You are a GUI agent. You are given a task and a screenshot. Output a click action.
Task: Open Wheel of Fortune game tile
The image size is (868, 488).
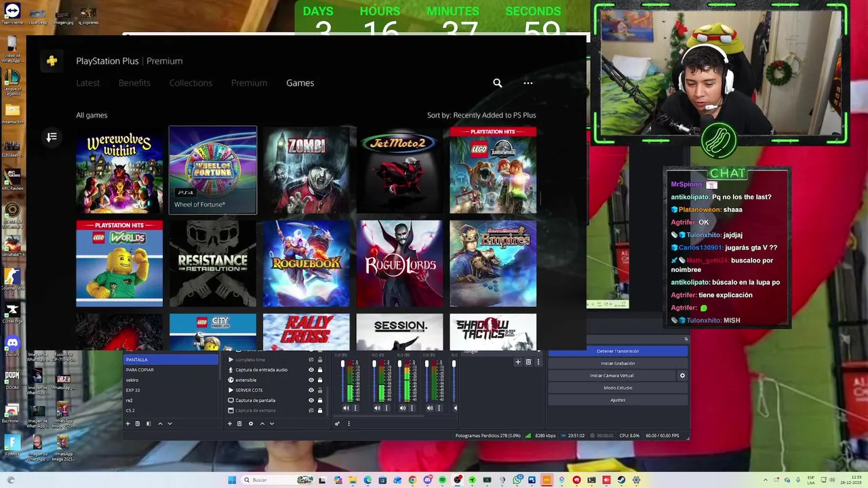coord(213,170)
